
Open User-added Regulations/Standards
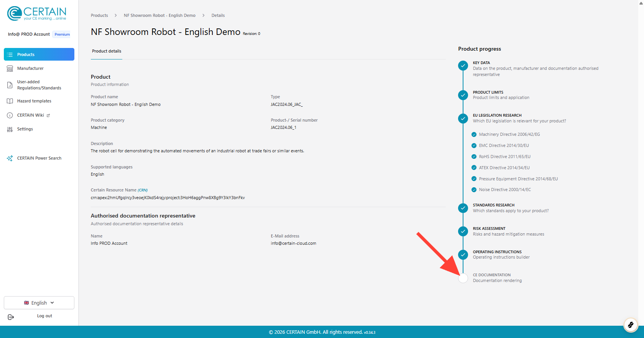pyautogui.click(x=39, y=85)
